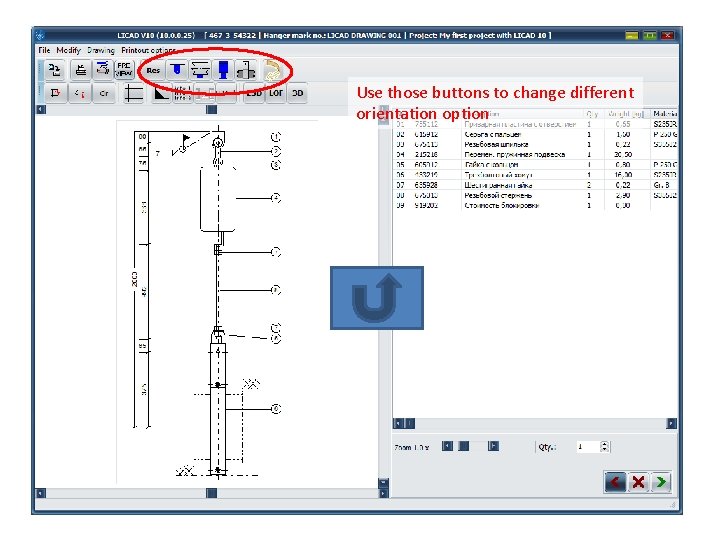Image resolution: width=720 pixels, height=540 pixels.
Task: Select parts list row 05 '605012'
Action: (x=535, y=164)
